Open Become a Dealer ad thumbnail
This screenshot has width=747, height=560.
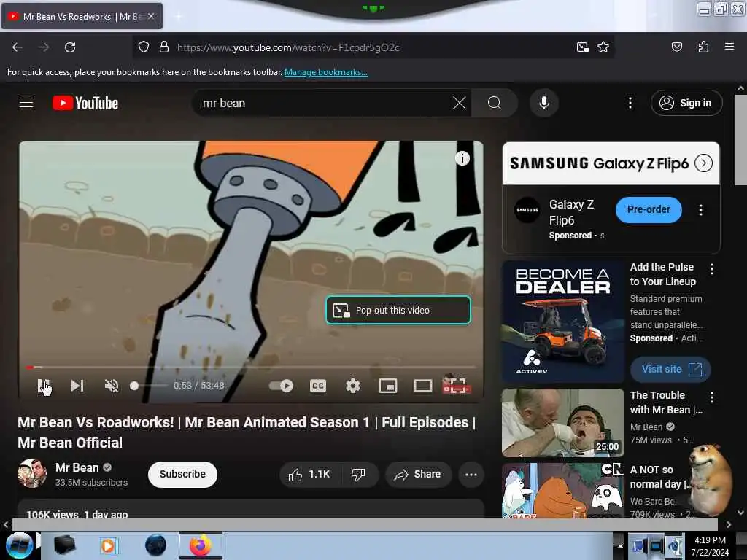click(x=563, y=322)
